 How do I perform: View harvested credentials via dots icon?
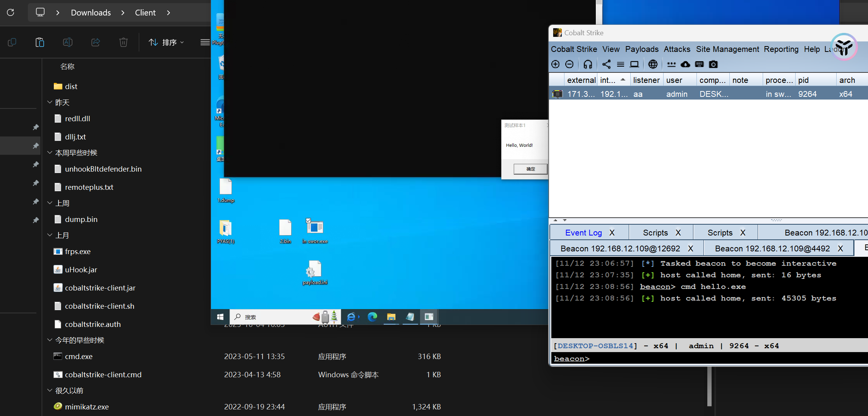672,64
